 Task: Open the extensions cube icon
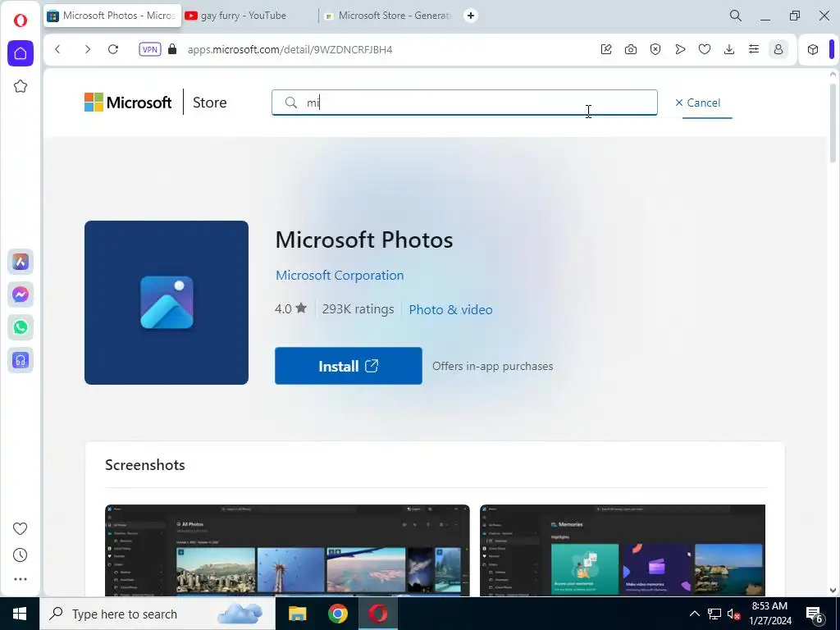[813, 49]
